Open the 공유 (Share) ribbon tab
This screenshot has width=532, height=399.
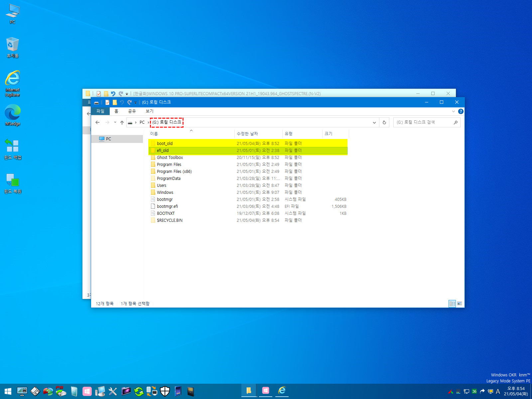(132, 111)
